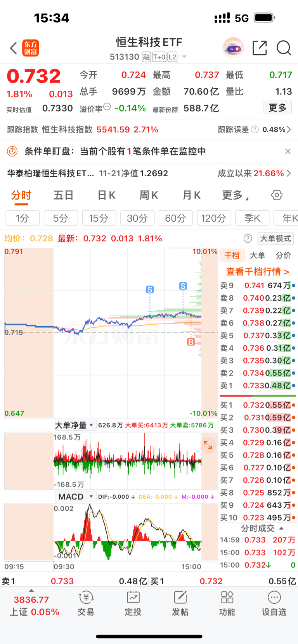Image resolution: width=298 pixels, height=644 pixels.
Task: Open the 更多 chart period dropdown
Action: 235,195
